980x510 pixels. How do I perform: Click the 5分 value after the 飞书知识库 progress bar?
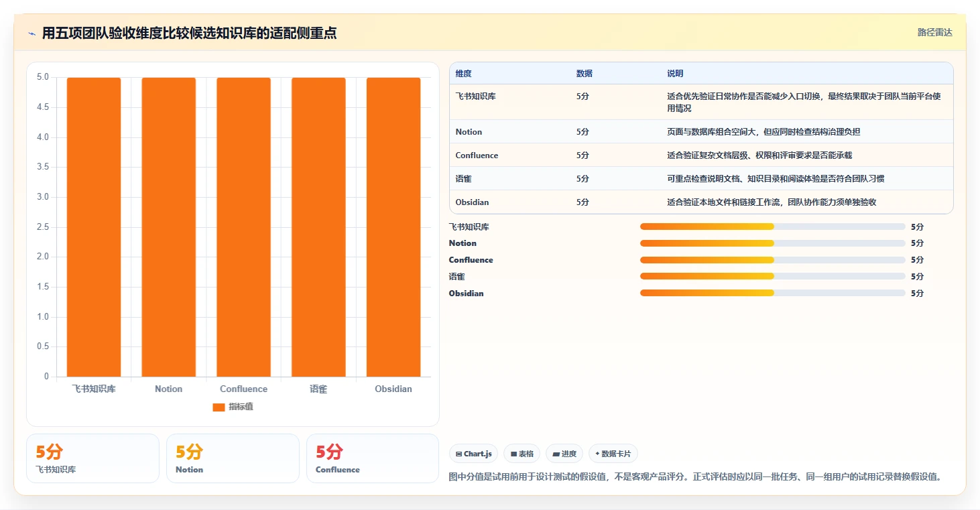[917, 227]
